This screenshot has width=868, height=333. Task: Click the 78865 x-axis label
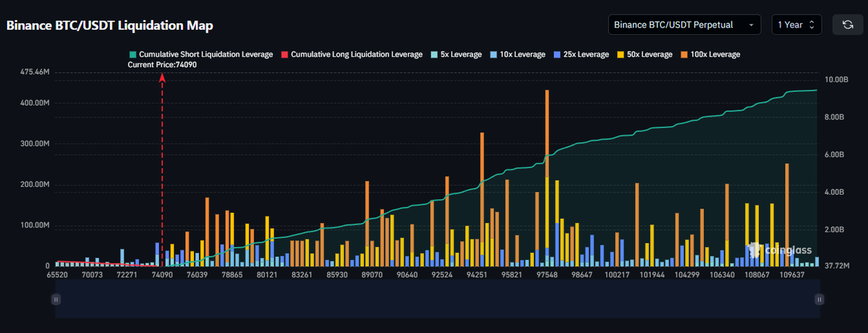pyautogui.click(x=232, y=275)
